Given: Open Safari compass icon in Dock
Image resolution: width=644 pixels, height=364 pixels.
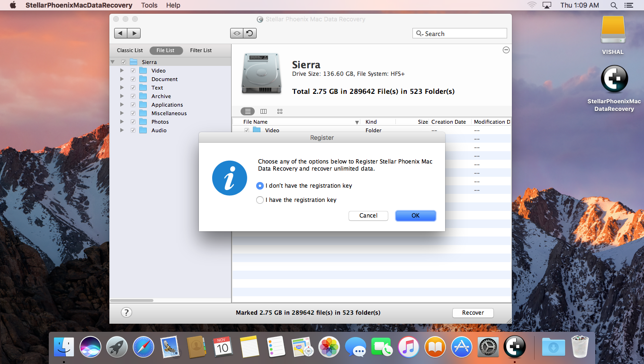Looking at the screenshot, I should click(x=143, y=347).
